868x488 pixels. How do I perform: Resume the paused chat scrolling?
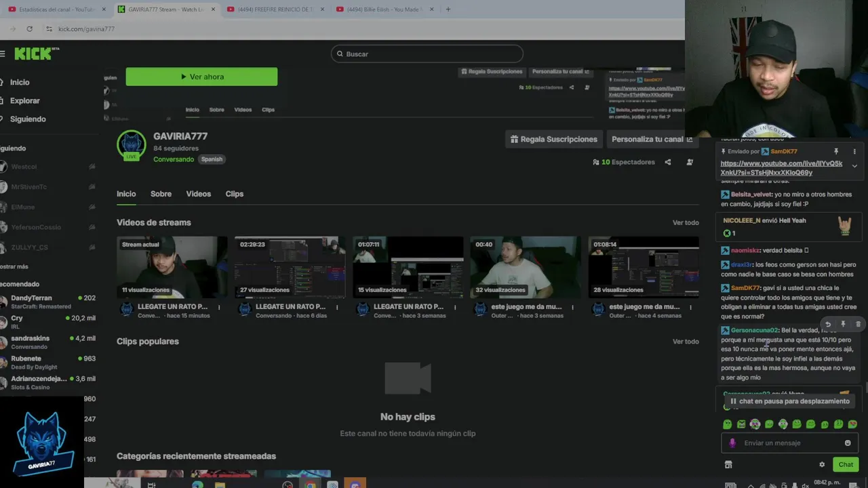[x=789, y=401]
